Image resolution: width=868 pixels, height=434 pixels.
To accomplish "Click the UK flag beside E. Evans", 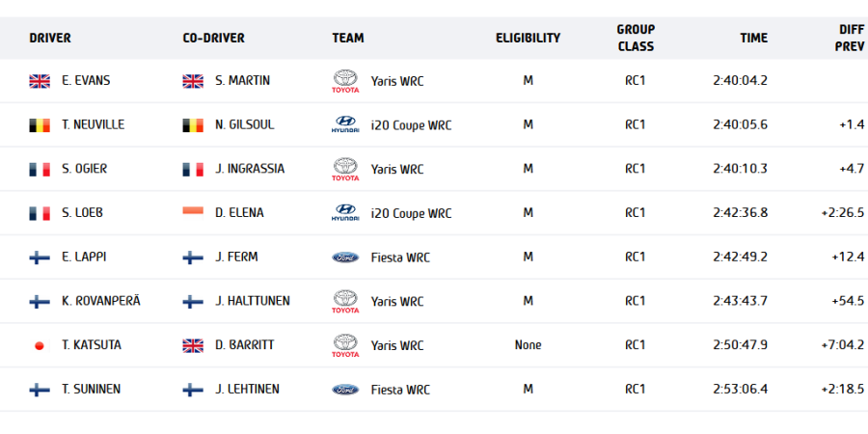I will (x=40, y=81).
